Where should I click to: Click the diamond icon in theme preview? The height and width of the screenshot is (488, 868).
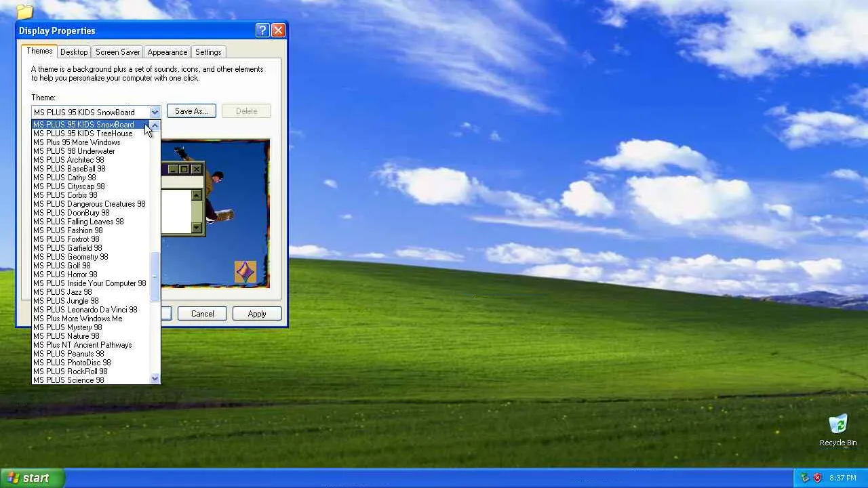[245, 272]
